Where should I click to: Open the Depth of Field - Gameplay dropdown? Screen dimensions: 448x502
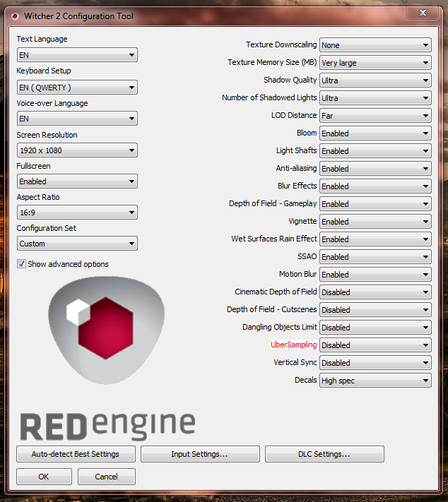375,203
